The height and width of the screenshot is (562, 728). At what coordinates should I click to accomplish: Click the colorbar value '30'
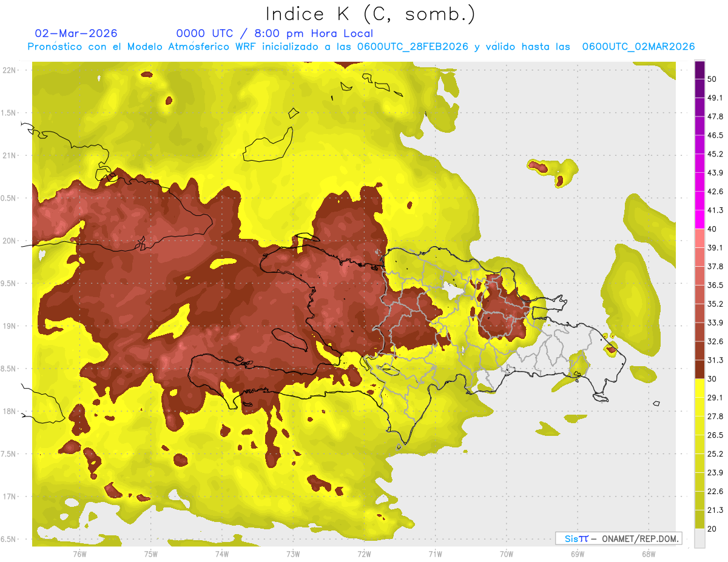tap(712, 379)
